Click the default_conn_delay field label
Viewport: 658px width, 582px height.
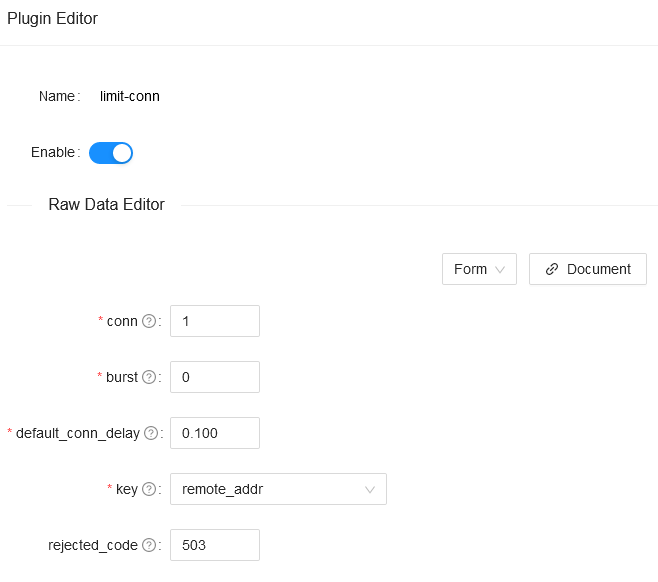[78, 433]
